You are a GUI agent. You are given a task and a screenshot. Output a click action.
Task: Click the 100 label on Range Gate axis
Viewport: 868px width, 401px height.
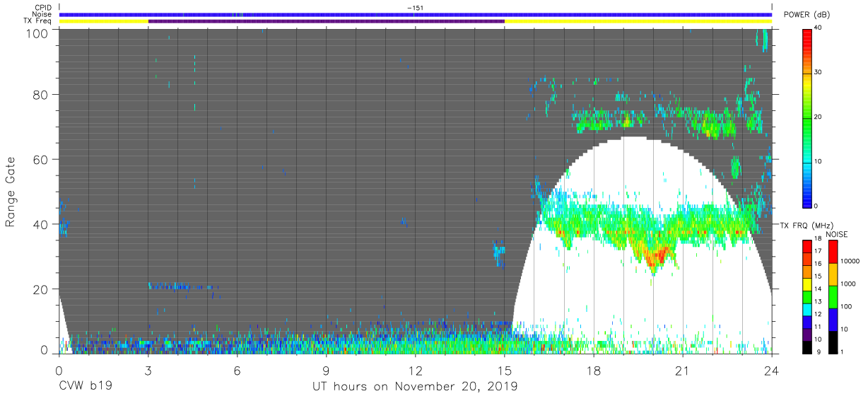click(38, 33)
